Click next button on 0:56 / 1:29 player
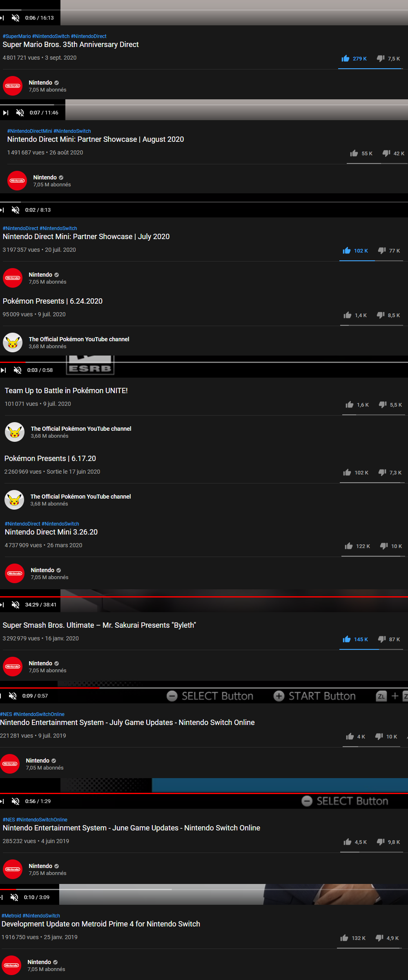 (2, 801)
